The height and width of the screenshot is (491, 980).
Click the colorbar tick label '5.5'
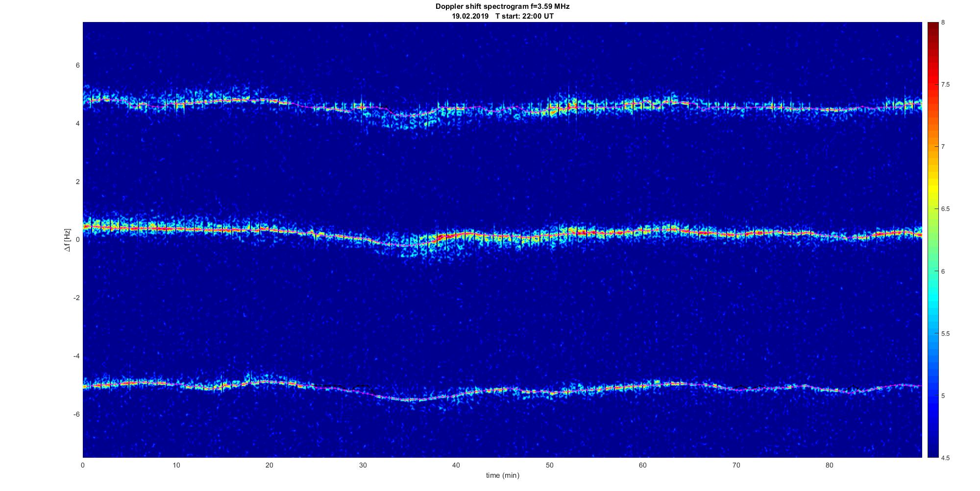[945, 334]
